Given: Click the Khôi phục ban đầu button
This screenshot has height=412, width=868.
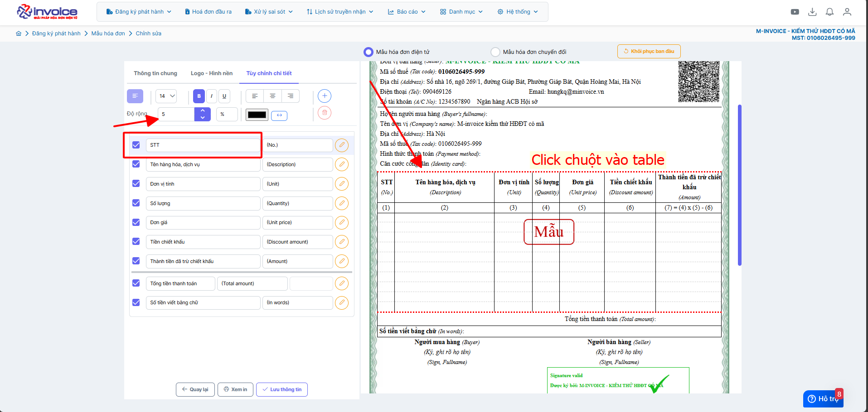Looking at the screenshot, I should tap(649, 52).
